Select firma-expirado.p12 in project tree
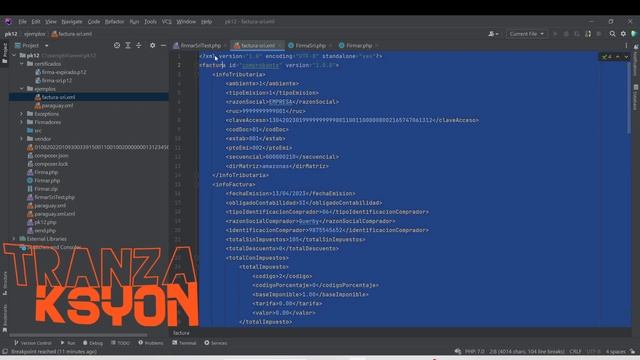Viewport: 640px width, 360px height. 60,72
